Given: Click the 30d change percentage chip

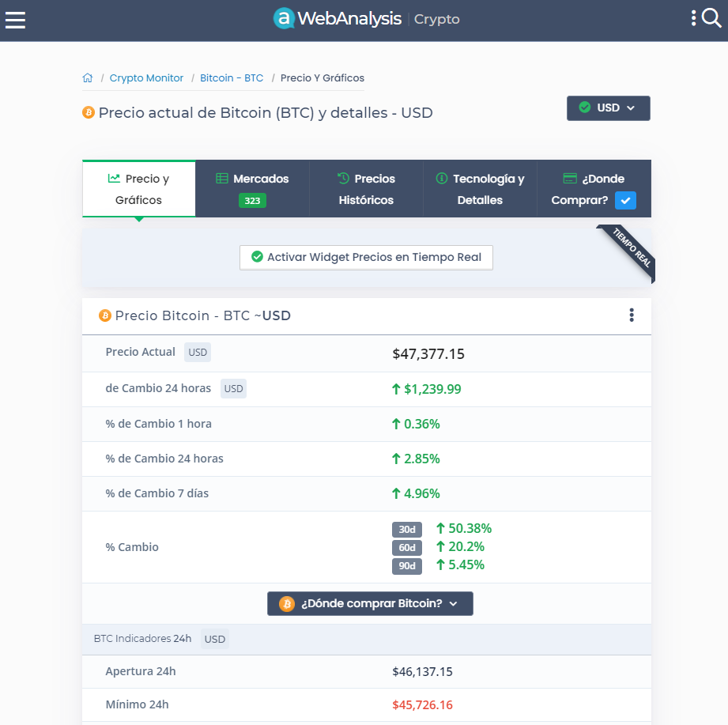Looking at the screenshot, I should pyautogui.click(x=406, y=530).
